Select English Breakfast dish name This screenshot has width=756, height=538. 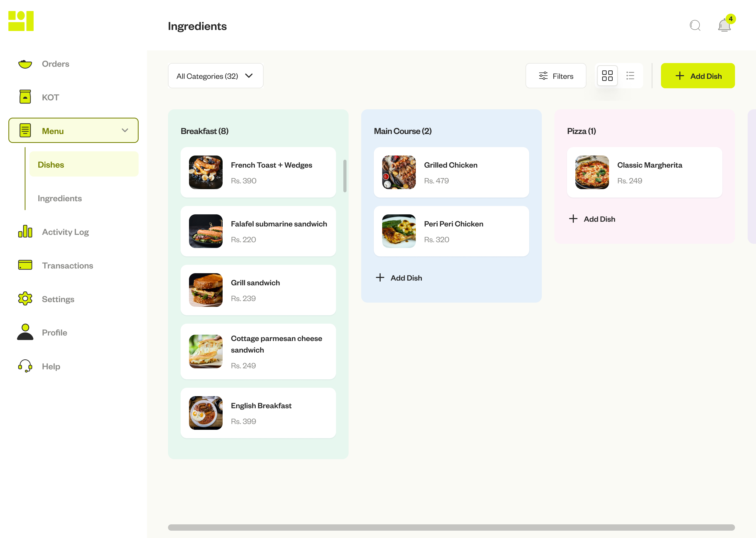261,406
